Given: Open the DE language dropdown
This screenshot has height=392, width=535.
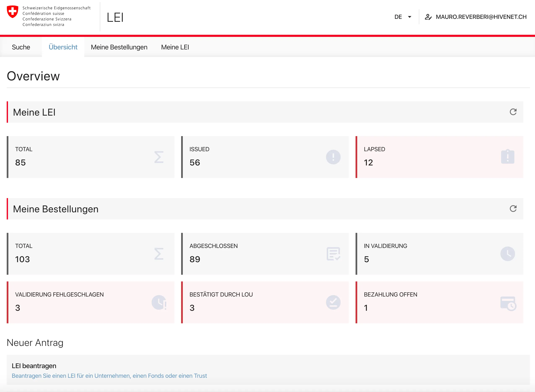Looking at the screenshot, I should click(x=403, y=17).
